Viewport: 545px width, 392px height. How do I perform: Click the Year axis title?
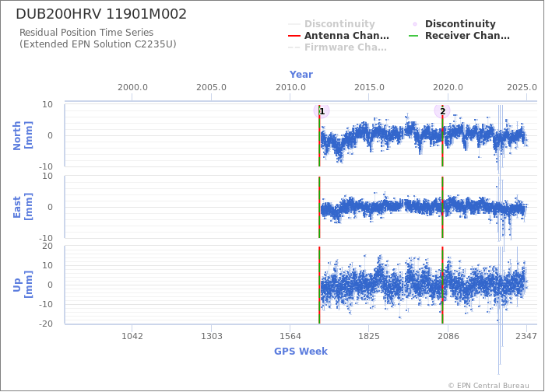pyautogui.click(x=301, y=75)
